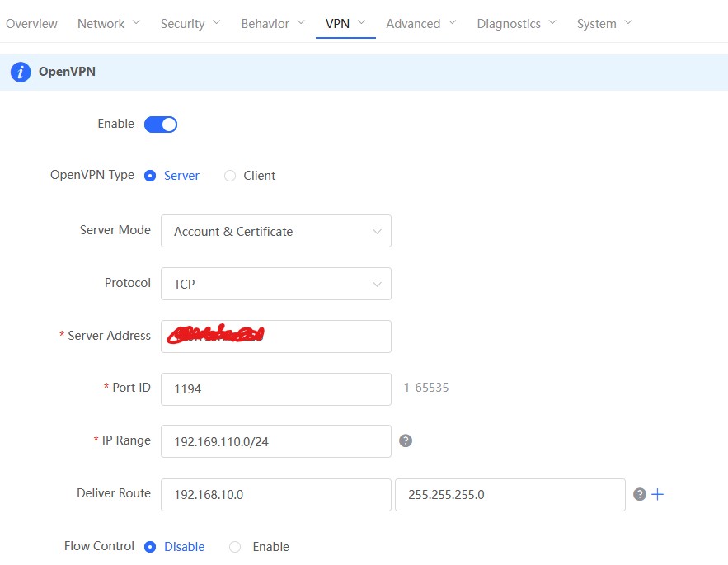Image resolution: width=728 pixels, height=565 pixels.
Task: Select the Client OpenVPN type
Action: pos(230,176)
